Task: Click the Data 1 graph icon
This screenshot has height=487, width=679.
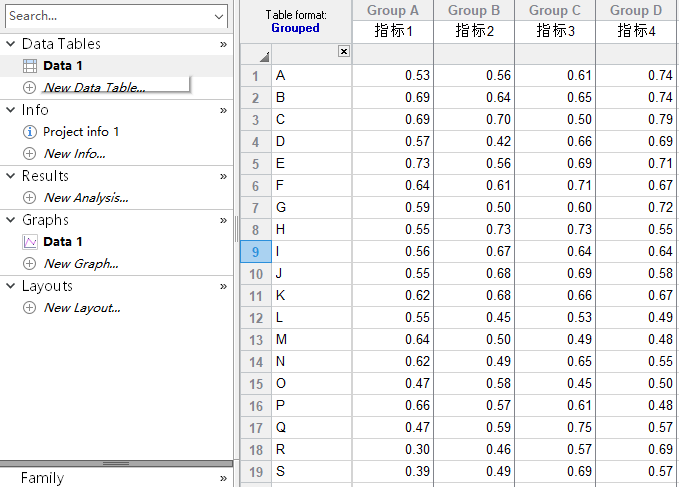Action: pyautogui.click(x=30, y=242)
